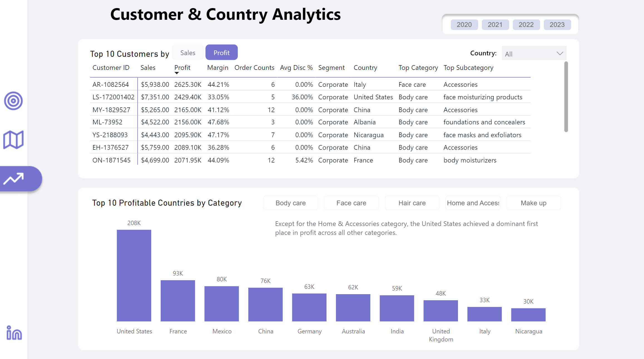Open the map page icon

click(13, 140)
